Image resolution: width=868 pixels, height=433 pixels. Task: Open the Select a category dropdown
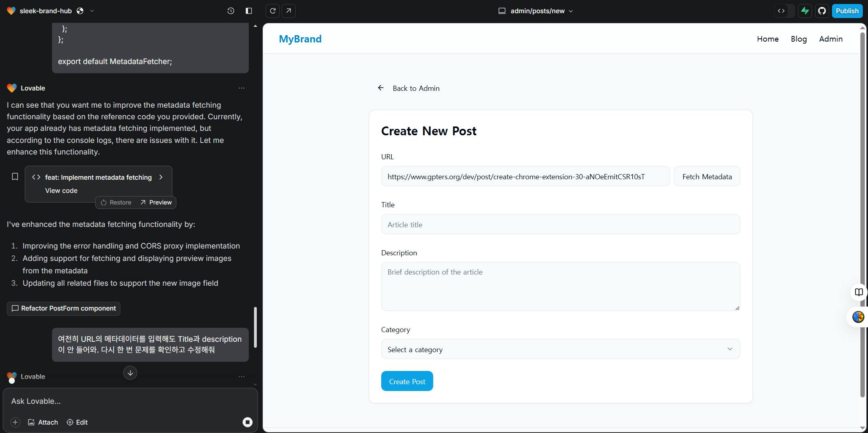point(560,349)
